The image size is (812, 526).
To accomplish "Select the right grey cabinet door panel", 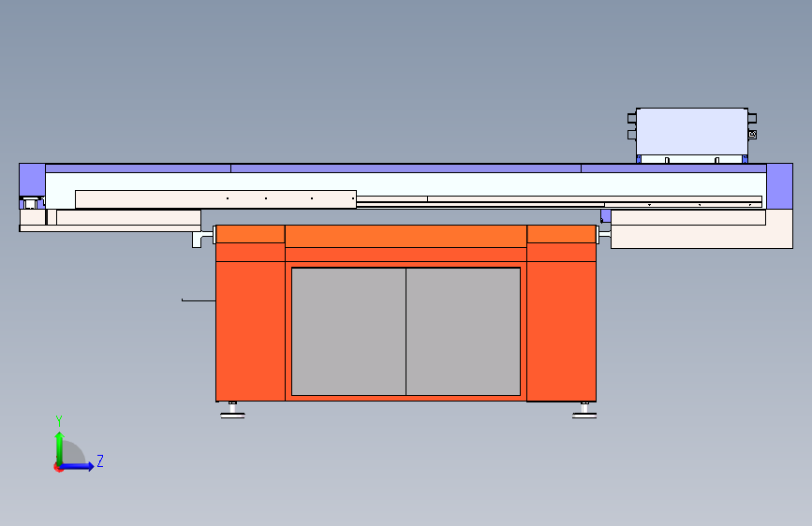I will (x=463, y=331).
